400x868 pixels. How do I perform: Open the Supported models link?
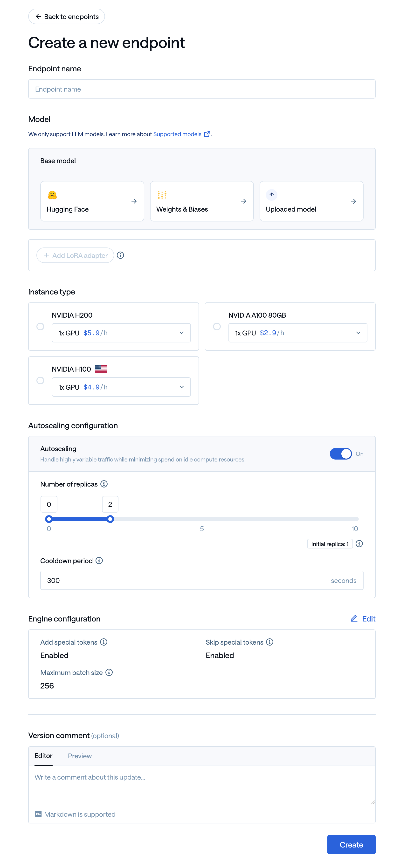177,134
